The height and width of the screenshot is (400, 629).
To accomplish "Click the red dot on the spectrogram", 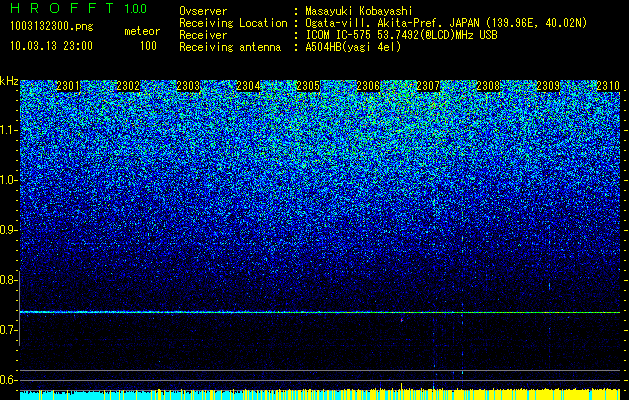I will (x=402, y=320).
